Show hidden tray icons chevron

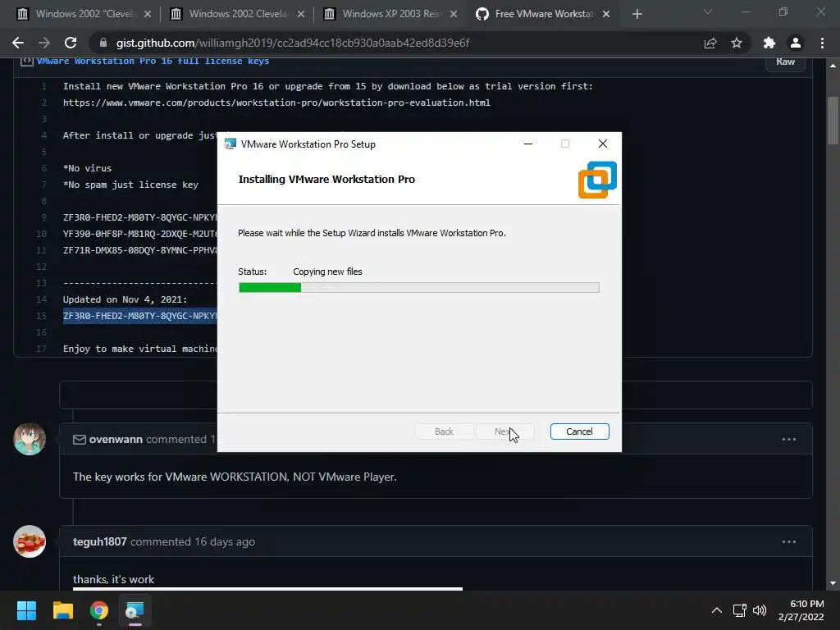coord(717,610)
